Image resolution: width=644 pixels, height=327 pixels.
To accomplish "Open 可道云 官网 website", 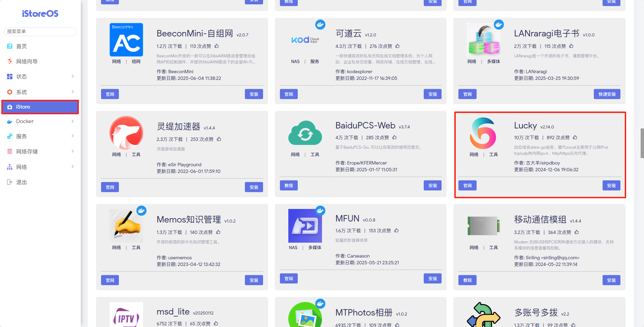I will click(289, 94).
